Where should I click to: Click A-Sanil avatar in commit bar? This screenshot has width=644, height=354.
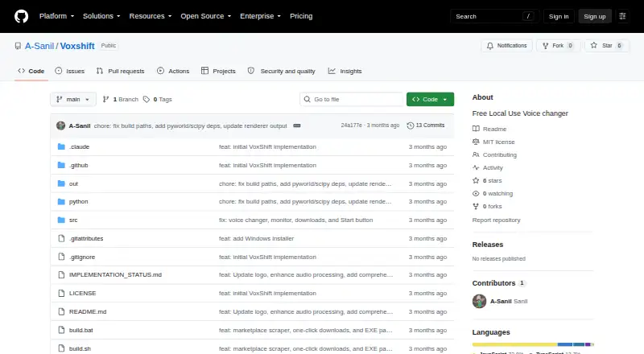coord(61,126)
